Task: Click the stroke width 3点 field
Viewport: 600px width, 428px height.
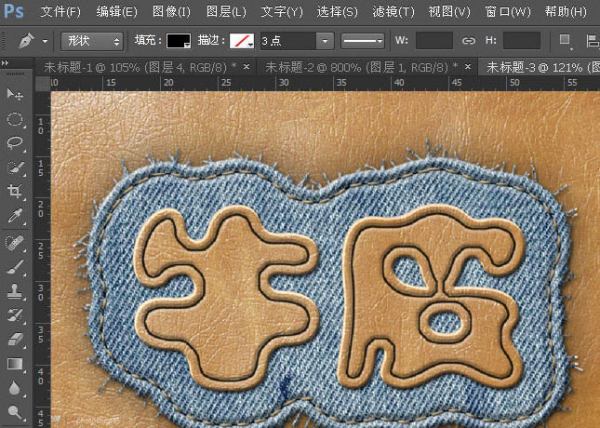Action: click(288, 41)
